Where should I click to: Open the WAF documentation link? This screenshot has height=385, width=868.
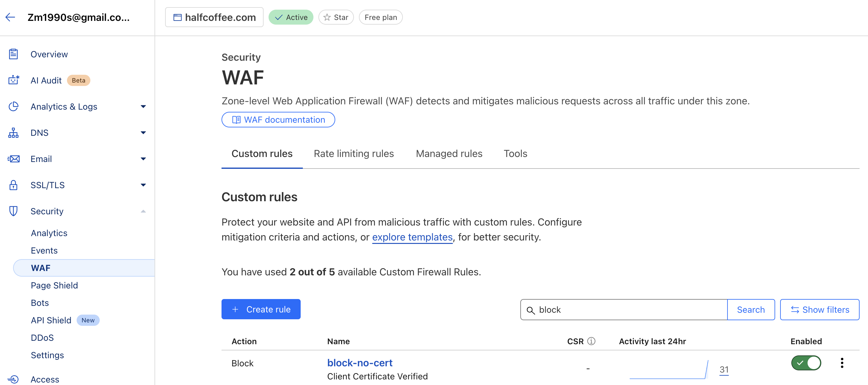pos(278,120)
